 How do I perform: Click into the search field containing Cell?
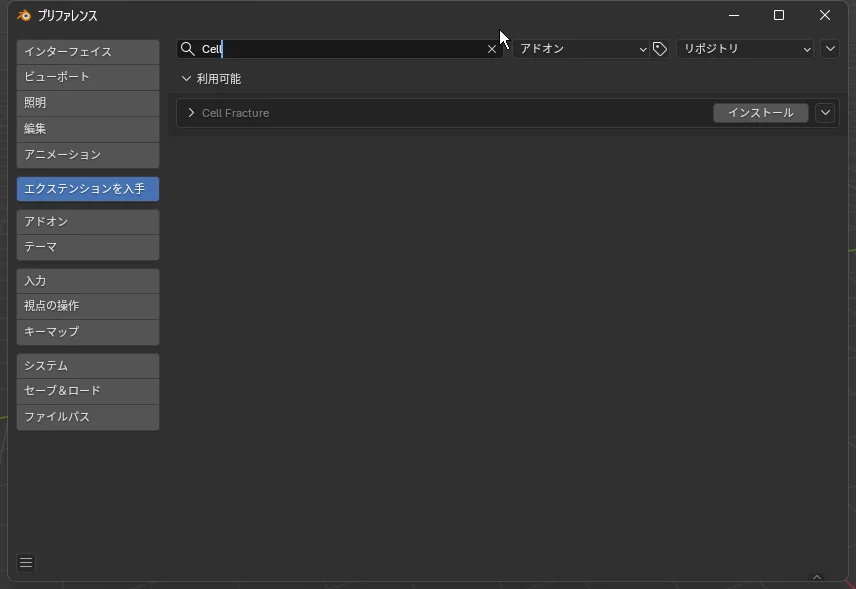tap(340, 49)
